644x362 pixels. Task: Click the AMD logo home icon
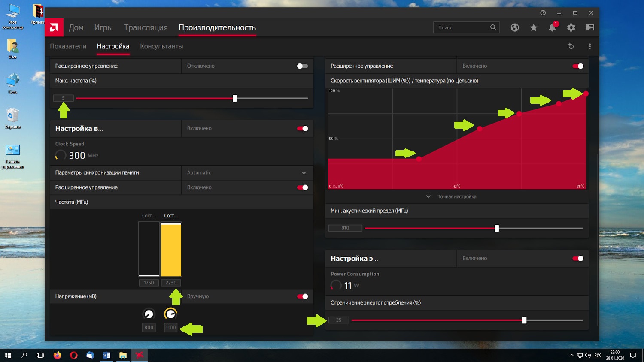pyautogui.click(x=54, y=27)
